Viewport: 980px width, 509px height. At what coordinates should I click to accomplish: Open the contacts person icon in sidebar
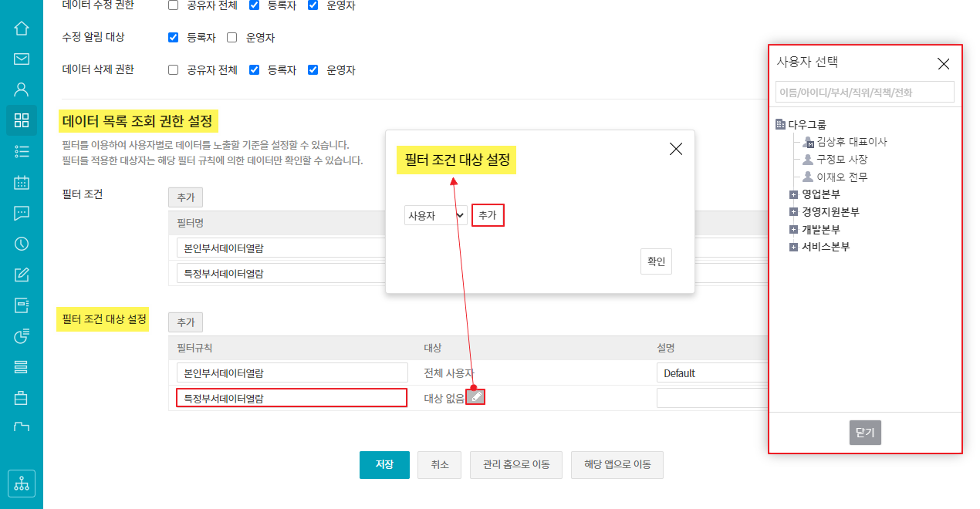tap(22, 89)
